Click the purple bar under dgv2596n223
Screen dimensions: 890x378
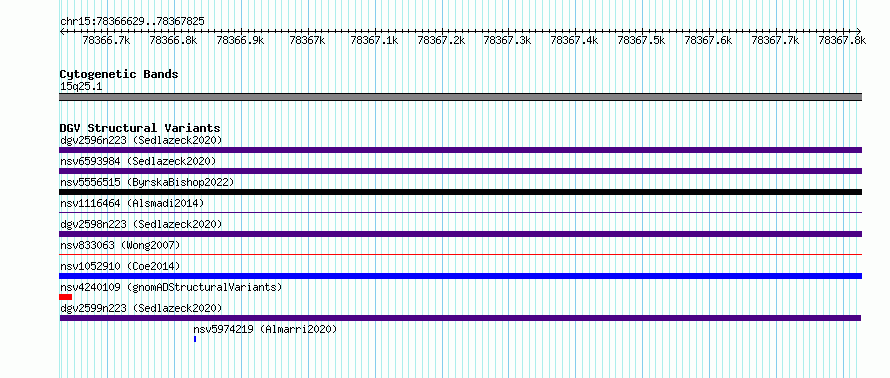point(461,150)
